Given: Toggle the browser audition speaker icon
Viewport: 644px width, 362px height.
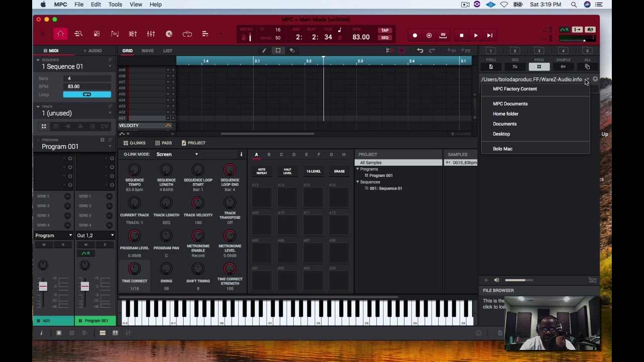Looking at the screenshot, I should point(497,280).
